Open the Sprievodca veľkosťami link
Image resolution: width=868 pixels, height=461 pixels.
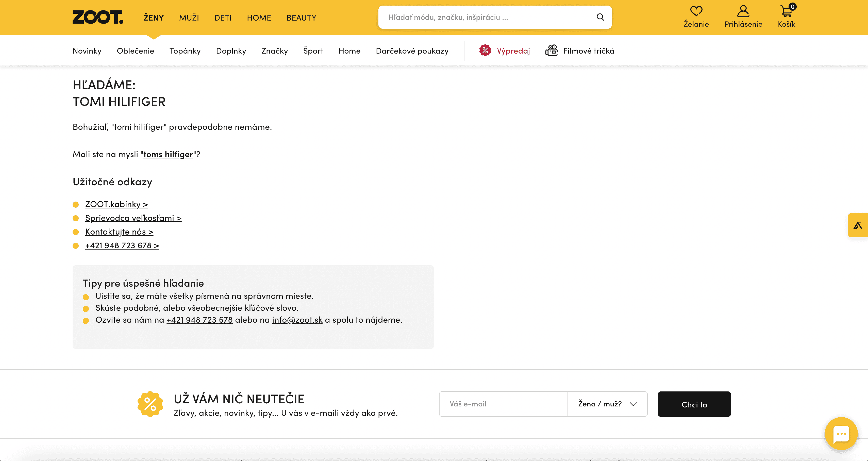click(x=133, y=218)
